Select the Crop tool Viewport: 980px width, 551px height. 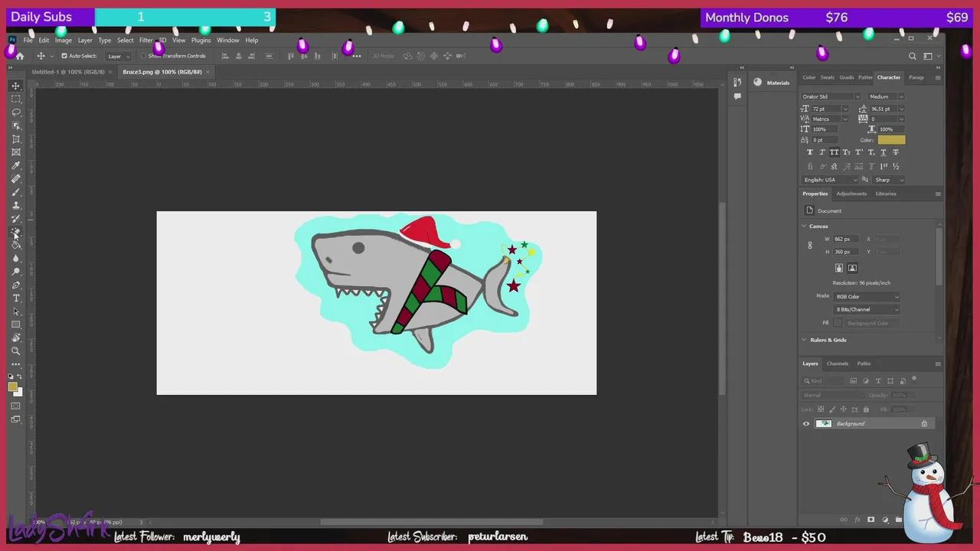pos(16,139)
